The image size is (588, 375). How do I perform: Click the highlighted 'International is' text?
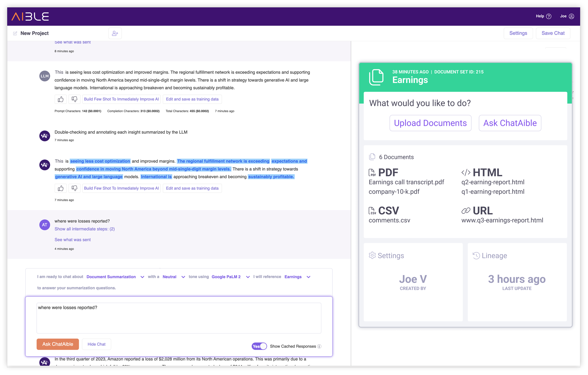click(156, 177)
